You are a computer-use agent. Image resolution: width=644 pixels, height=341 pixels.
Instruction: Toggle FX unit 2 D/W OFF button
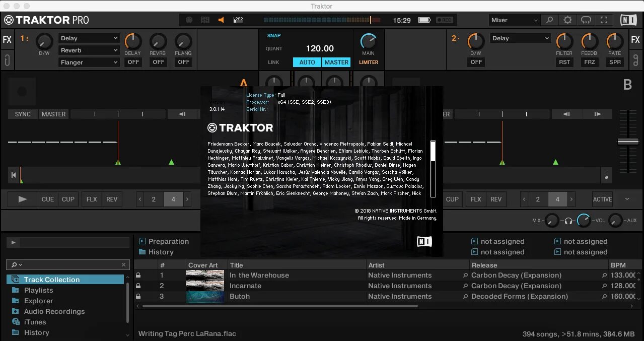(476, 62)
